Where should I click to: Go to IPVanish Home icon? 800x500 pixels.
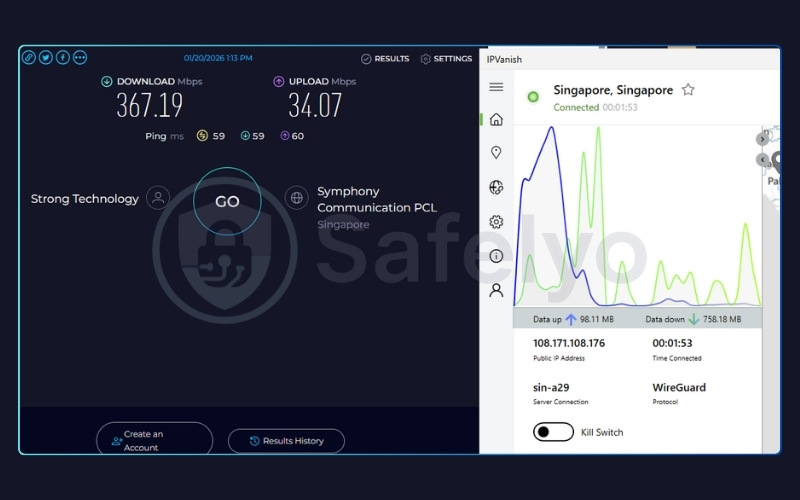click(496, 119)
